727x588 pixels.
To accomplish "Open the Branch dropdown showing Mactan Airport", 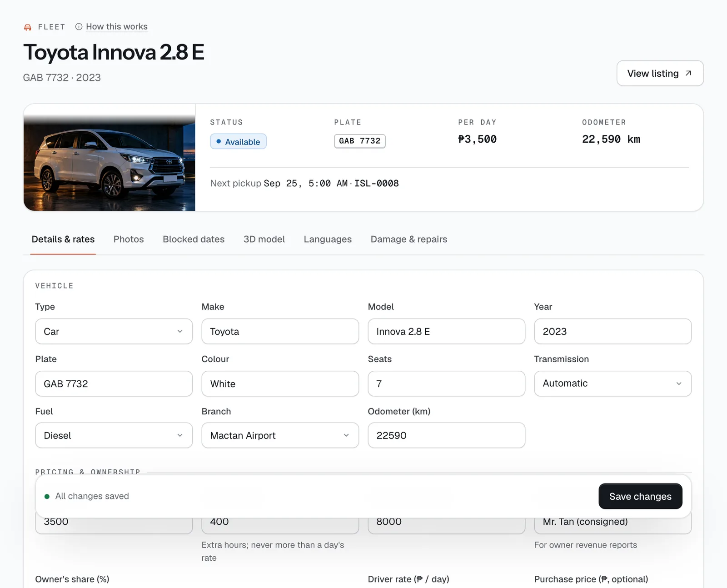I will (280, 435).
